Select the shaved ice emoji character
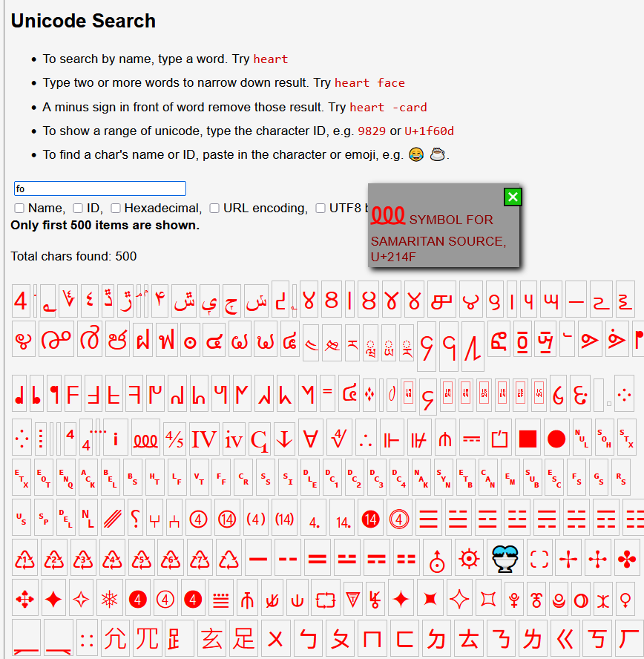 click(505, 559)
